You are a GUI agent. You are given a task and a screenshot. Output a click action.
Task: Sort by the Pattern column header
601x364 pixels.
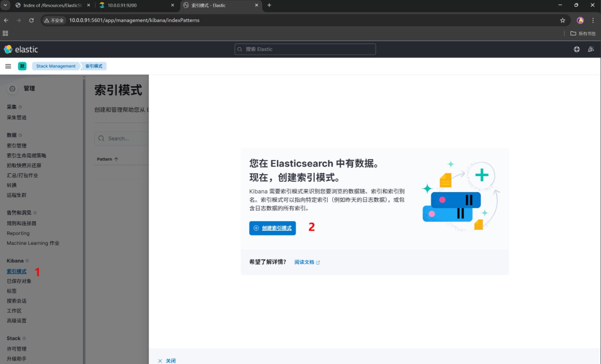click(x=108, y=159)
